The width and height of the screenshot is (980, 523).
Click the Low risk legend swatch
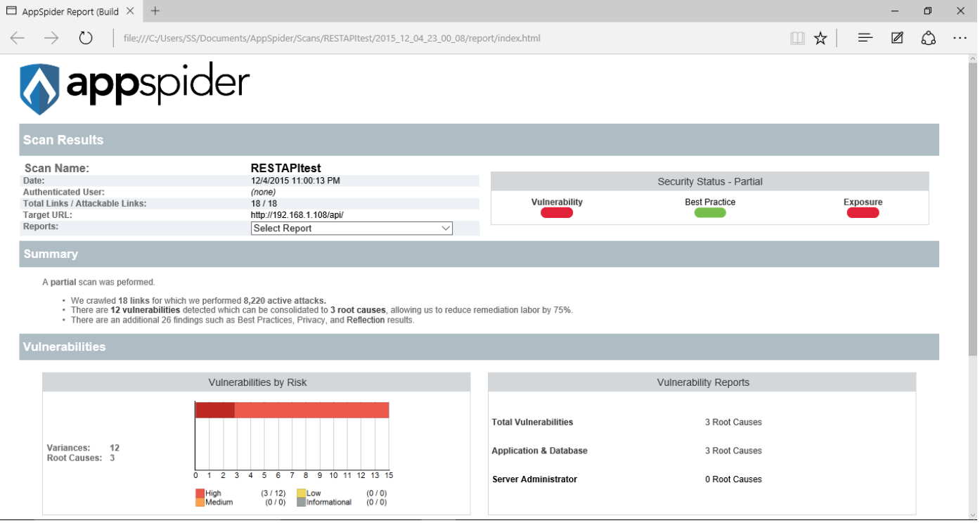301,493
